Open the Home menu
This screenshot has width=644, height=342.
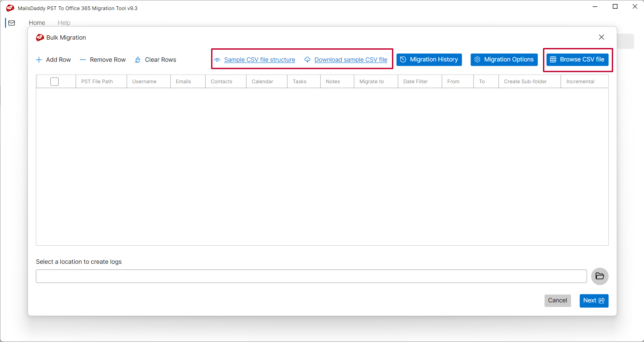(37, 23)
